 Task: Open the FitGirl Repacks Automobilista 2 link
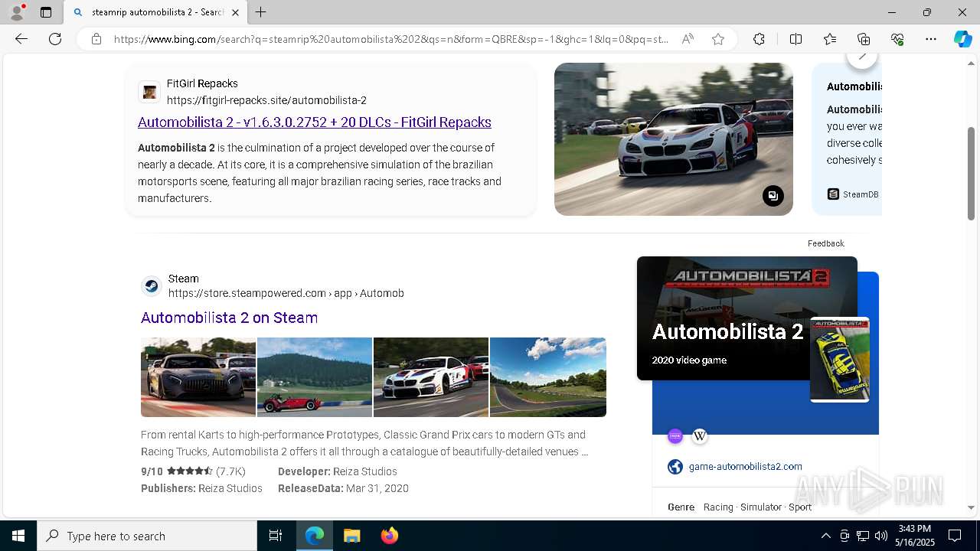click(315, 122)
